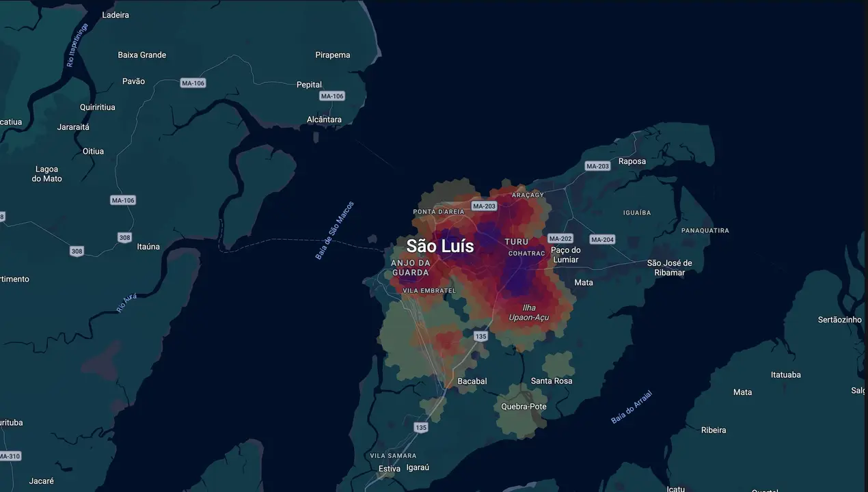Click the VILA EMBRATEL label
This screenshot has width=868, height=492.
(429, 290)
